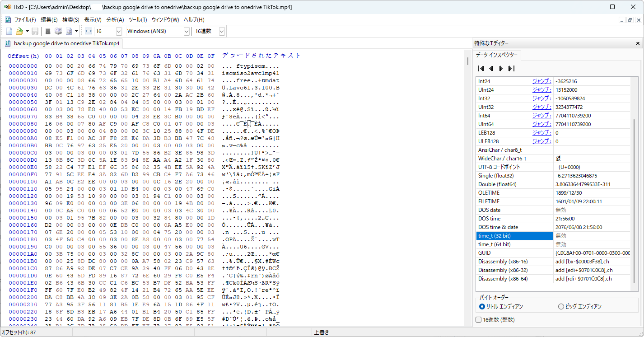Click the Open disk image icon
This screenshot has height=337, width=644.
click(69, 31)
